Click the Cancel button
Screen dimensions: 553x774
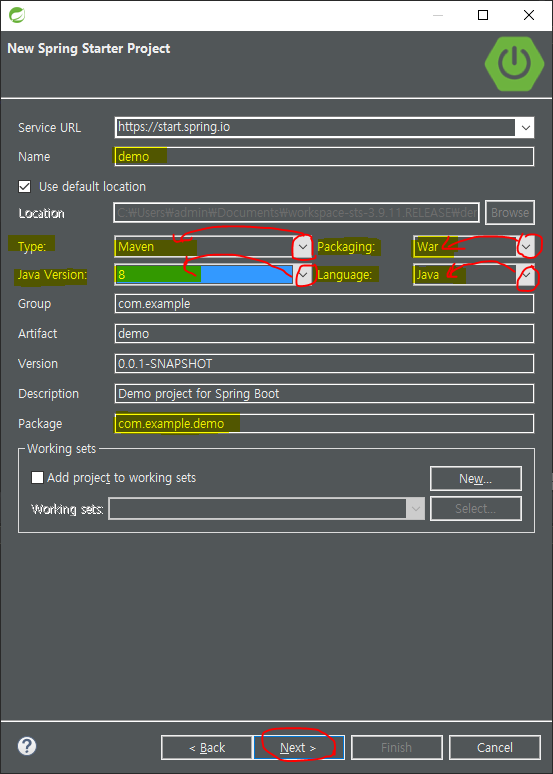[x=495, y=747]
